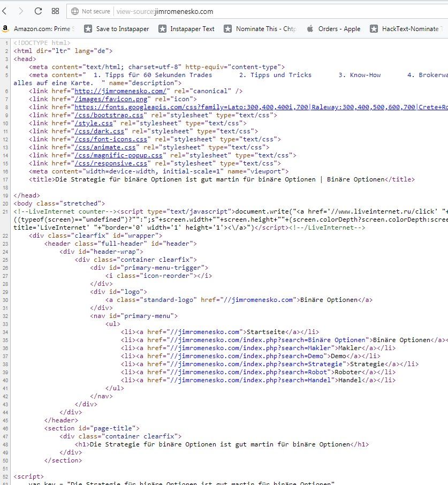Click the search=Handel source line
Image resolution: width=448 pixels, height=485 pixels.
pos(258,381)
